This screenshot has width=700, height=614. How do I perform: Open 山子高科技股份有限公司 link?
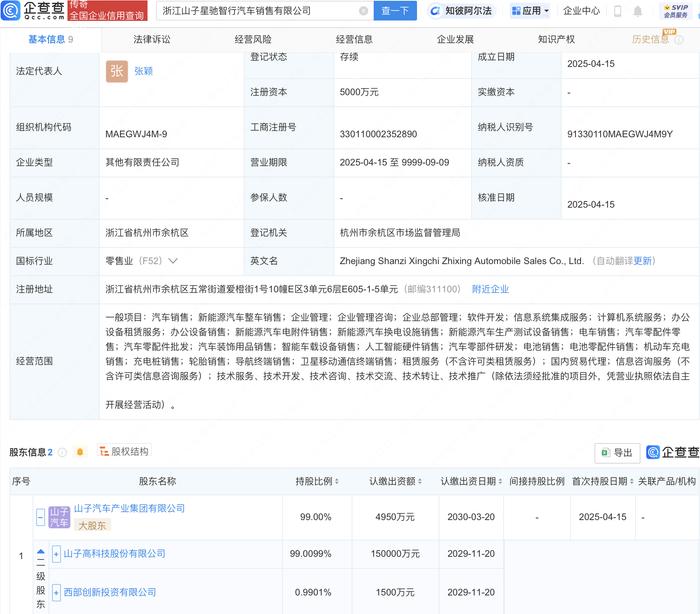pos(114,554)
